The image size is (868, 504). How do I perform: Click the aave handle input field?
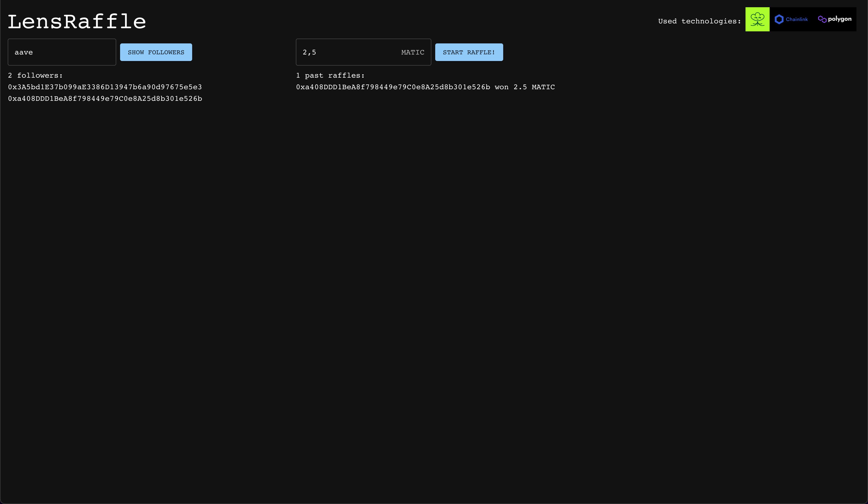62,52
